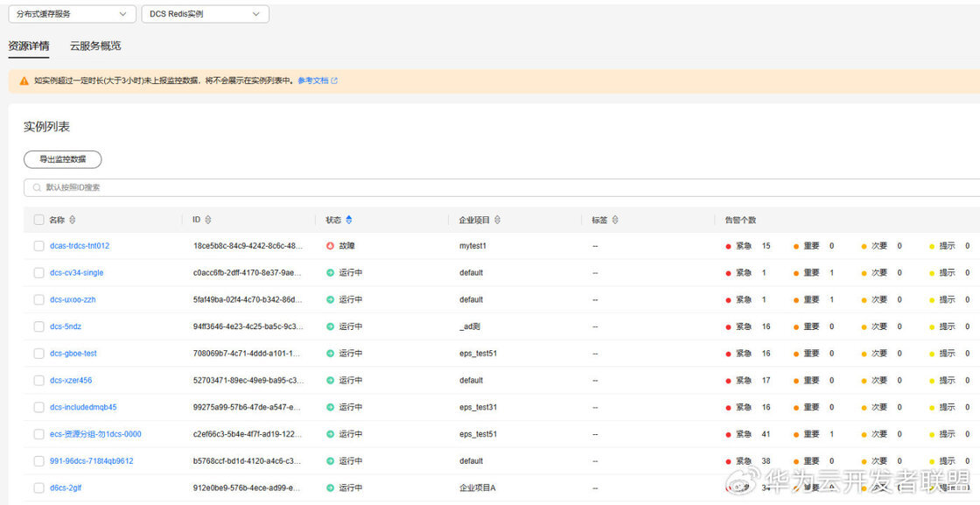
Task: Click the 企业项目 cell 企业项目A
Action: click(478, 488)
